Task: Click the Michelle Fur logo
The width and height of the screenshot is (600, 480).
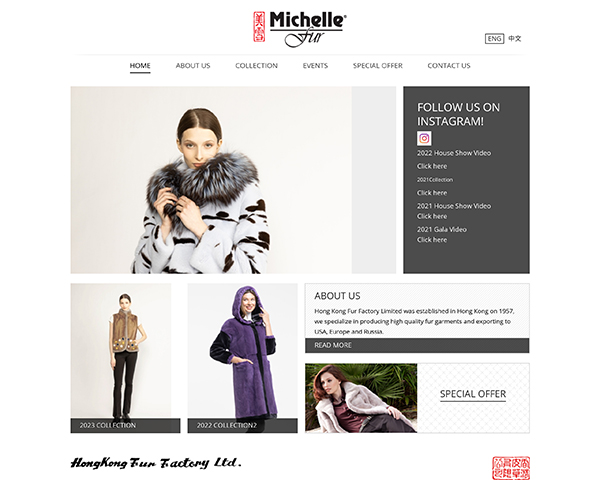Action: 300,29
